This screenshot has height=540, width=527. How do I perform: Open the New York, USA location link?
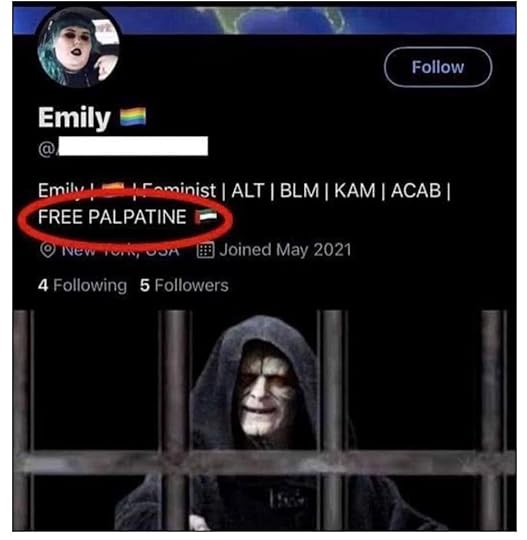pyautogui.click(x=121, y=250)
